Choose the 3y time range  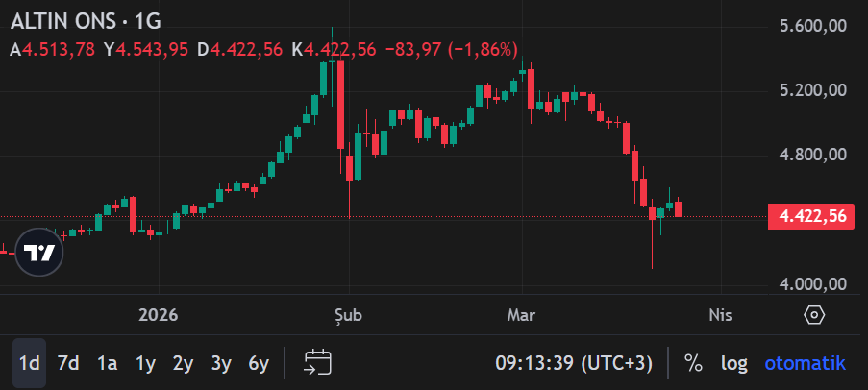point(221,363)
